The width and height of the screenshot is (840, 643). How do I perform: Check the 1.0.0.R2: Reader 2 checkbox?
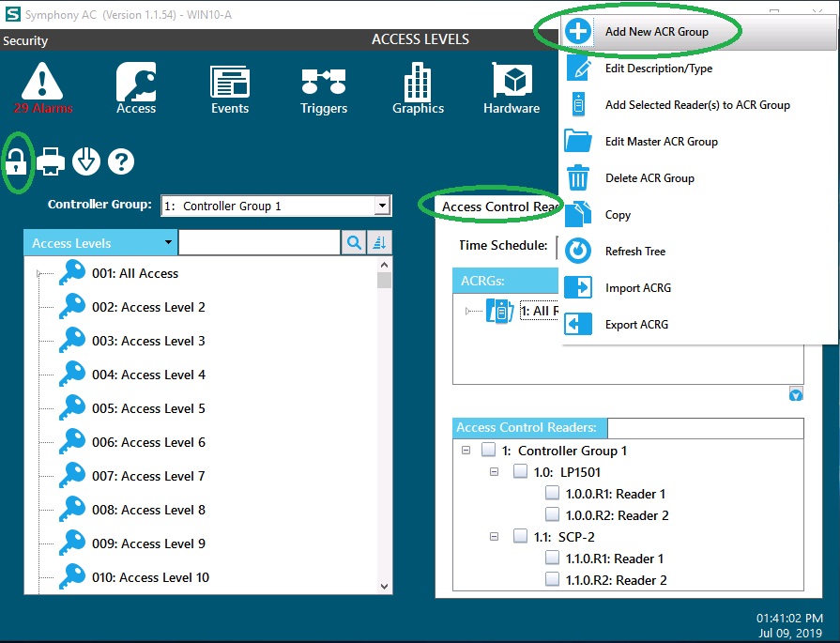[552, 514]
